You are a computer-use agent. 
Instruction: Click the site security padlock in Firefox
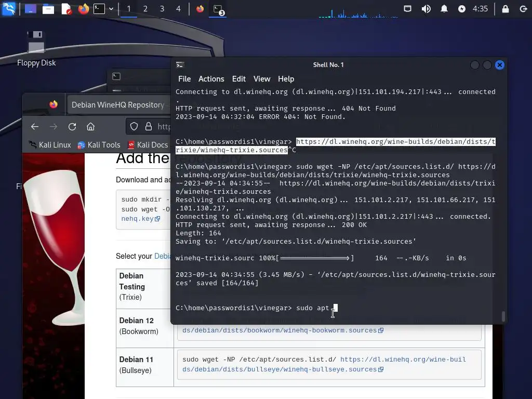(148, 127)
